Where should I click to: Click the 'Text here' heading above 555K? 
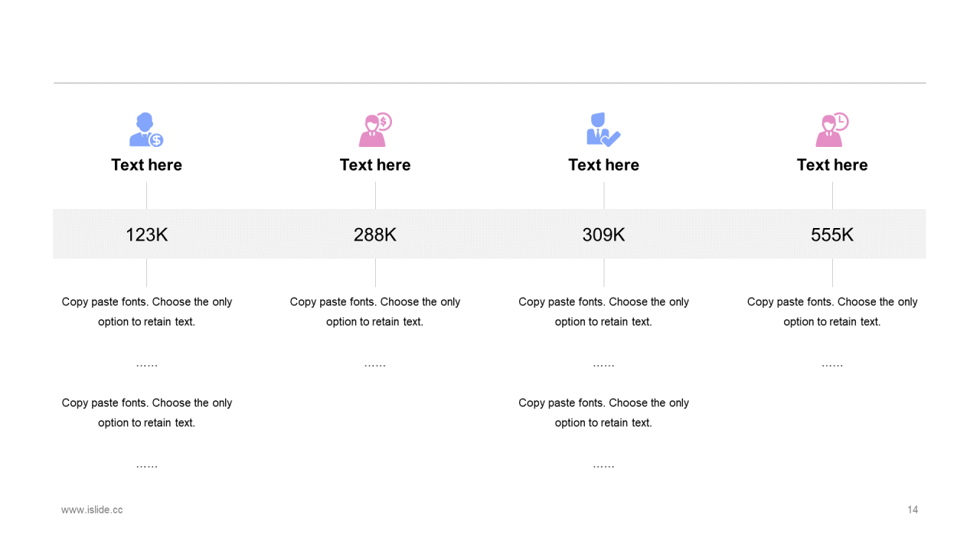click(x=832, y=165)
